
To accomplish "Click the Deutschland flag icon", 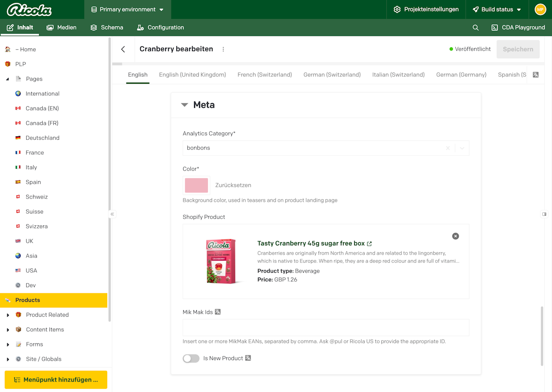I will (18, 138).
